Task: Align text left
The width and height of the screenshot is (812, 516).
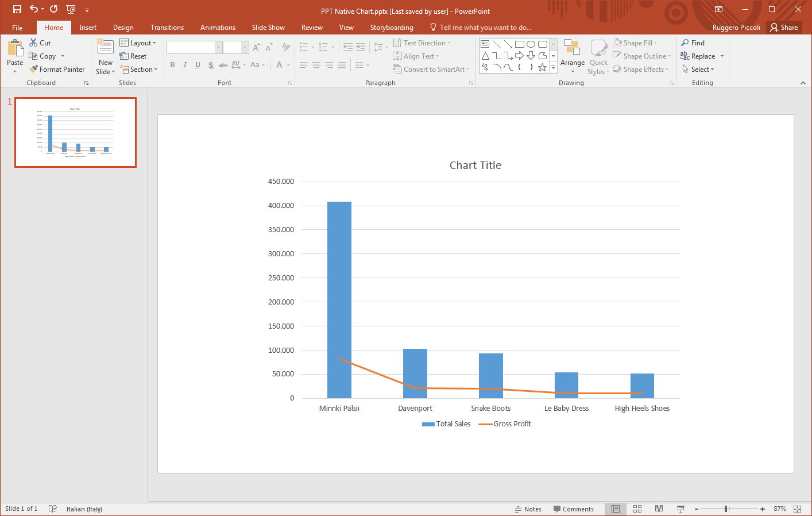Action: coord(304,65)
